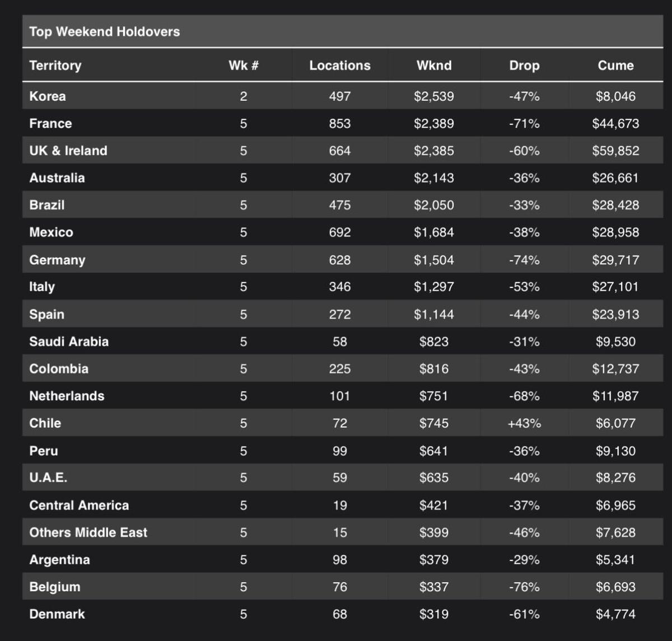Click the Locations column header
672x641 pixels.
[340, 66]
